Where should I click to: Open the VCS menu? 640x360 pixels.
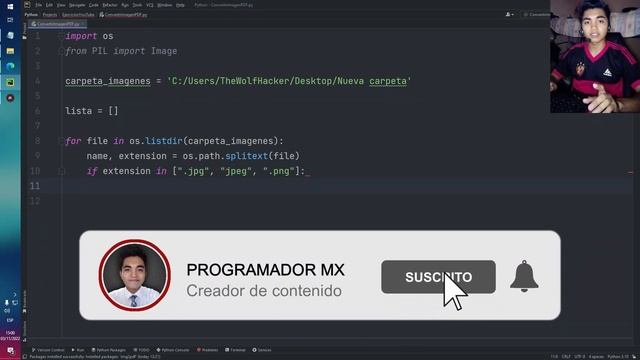click(150, 5)
